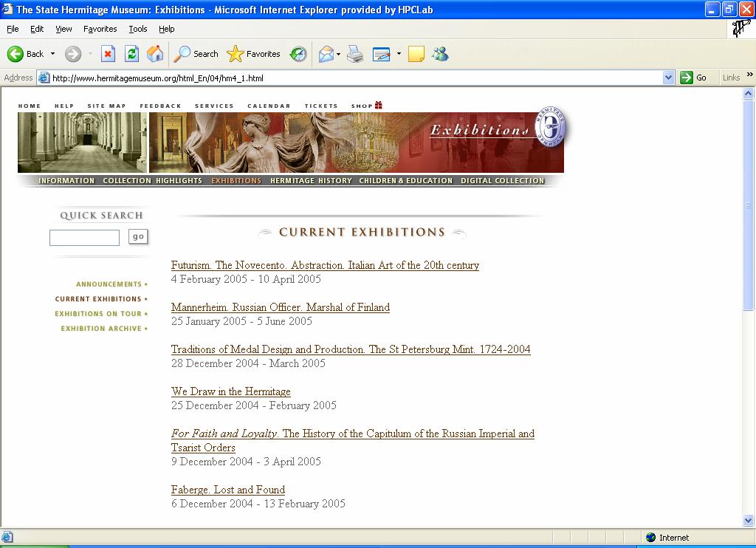The image size is (756, 548).
Task: Click CHILDREN & EDUCATION in section bar
Action: [x=406, y=180]
